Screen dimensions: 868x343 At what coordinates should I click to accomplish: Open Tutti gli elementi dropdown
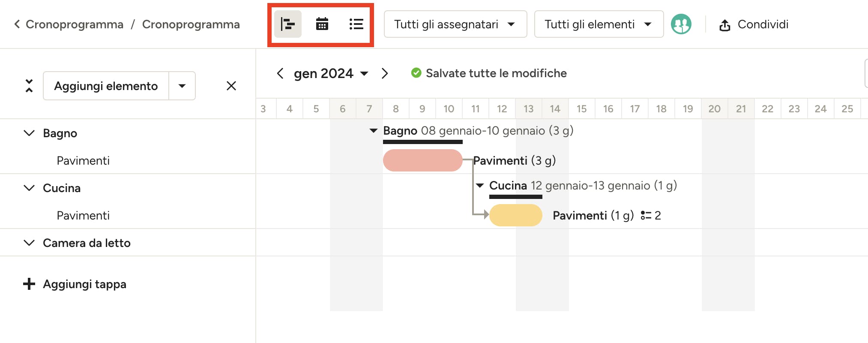[599, 24]
